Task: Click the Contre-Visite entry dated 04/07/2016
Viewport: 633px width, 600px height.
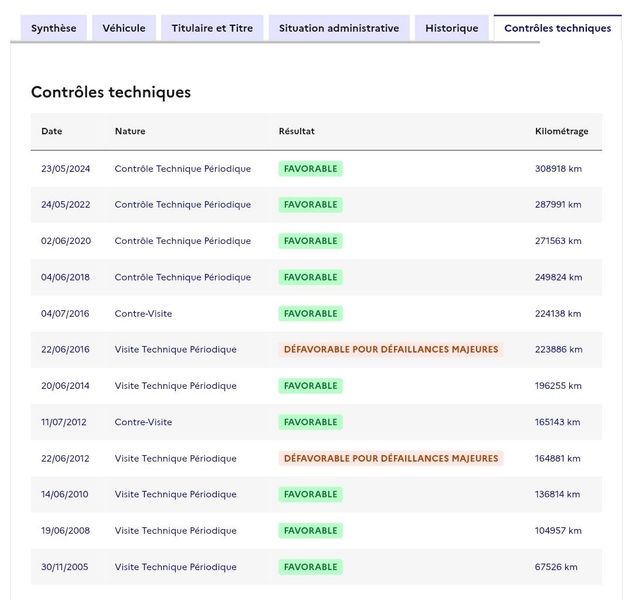Action: (143, 314)
